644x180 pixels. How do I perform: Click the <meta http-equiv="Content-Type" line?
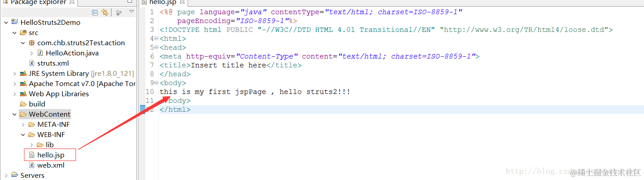click(x=320, y=56)
